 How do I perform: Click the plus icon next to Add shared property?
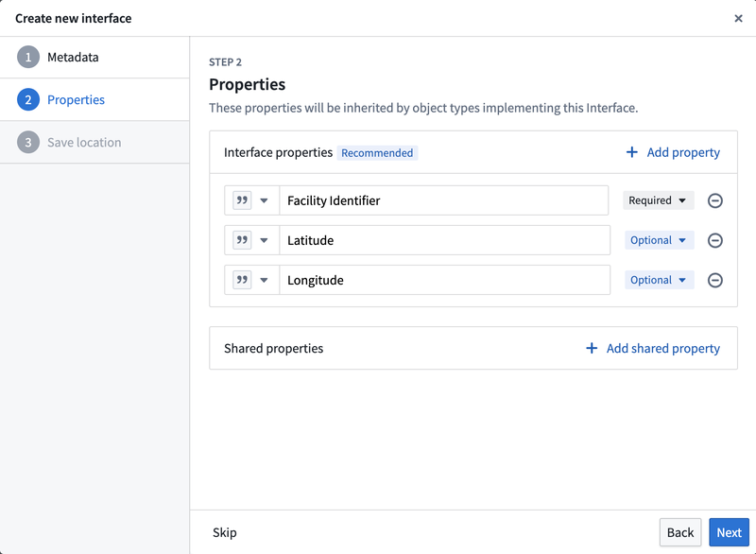point(593,347)
